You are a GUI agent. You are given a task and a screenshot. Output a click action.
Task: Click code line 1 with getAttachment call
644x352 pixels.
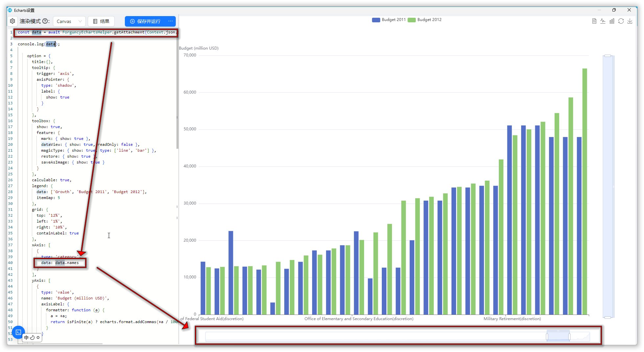click(97, 32)
